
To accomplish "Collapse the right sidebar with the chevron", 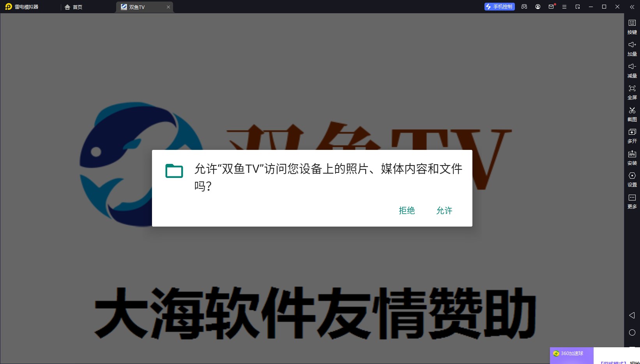I will pyautogui.click(x=631, y=7).
